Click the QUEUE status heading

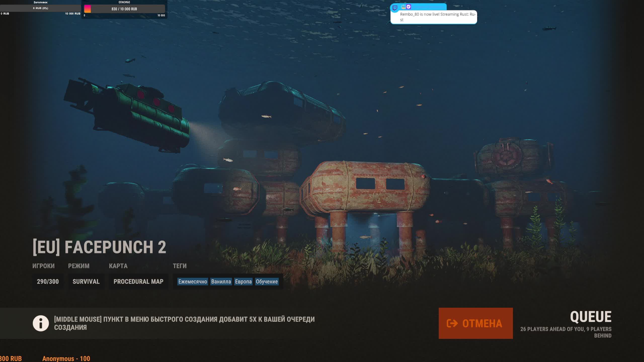point(590,317)
